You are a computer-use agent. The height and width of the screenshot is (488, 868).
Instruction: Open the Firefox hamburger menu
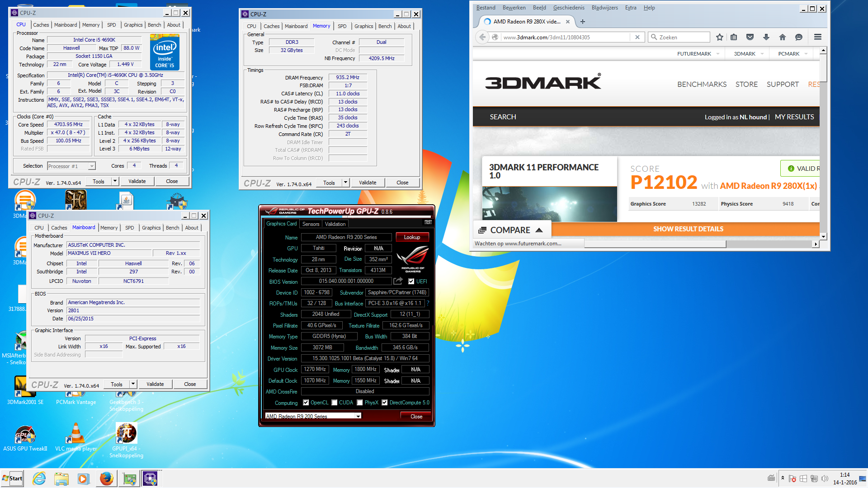tap(818, 37)
